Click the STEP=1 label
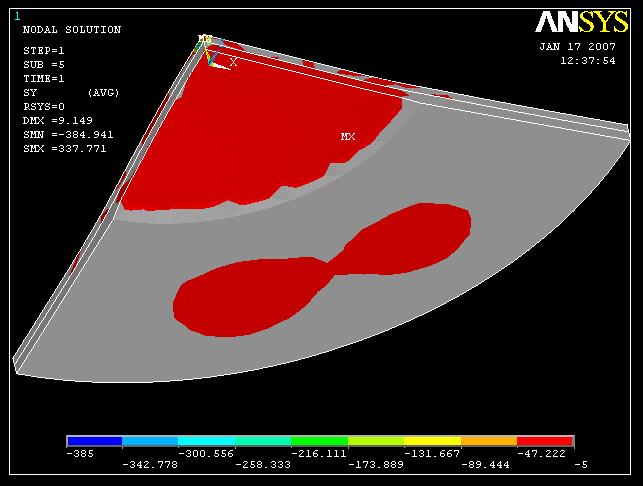The width and height of the screenshot is (643, 486). coord(43,51)
